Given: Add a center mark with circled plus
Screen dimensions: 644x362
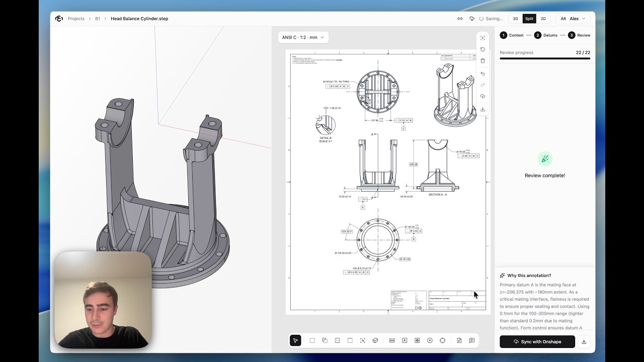Looking at the screenshot, I should (430, 340).
